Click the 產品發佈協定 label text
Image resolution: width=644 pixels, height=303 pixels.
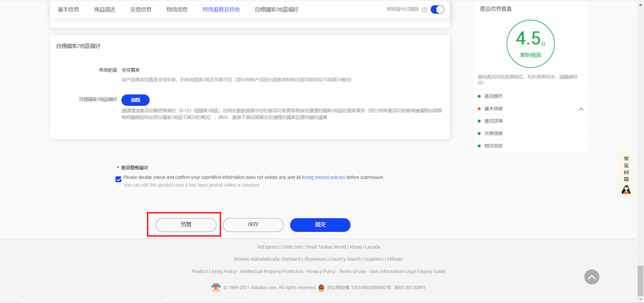pyautogui.click(x=135, y=168)
